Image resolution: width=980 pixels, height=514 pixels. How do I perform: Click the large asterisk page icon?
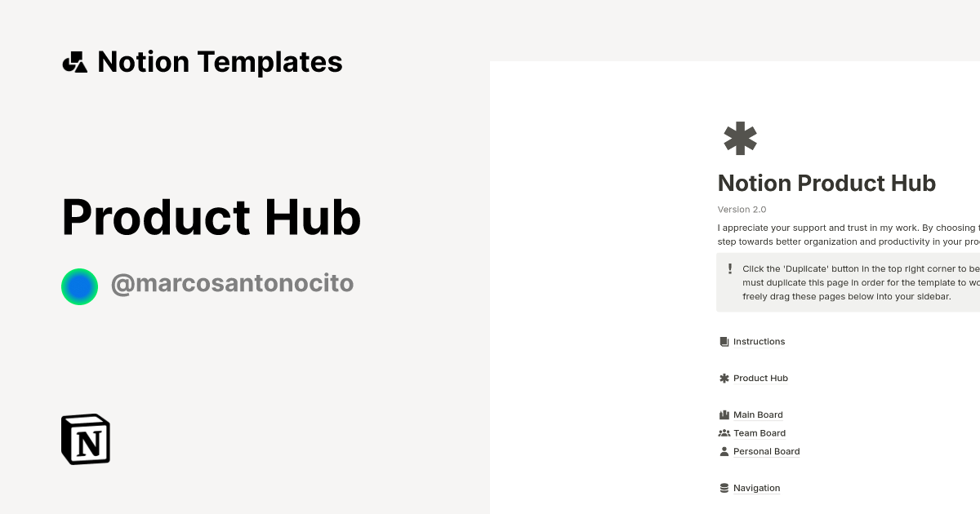tap(739, 138)
